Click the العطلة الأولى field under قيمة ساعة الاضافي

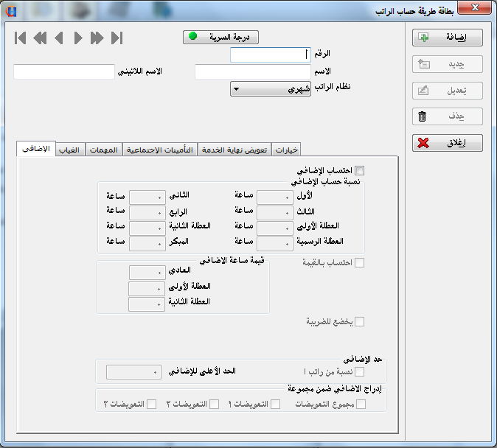point(147,289)
